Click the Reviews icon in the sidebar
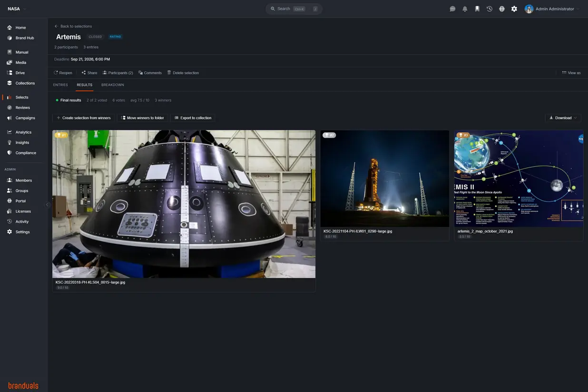This screenshot has width=588, height=392. [x=10, y=108]
